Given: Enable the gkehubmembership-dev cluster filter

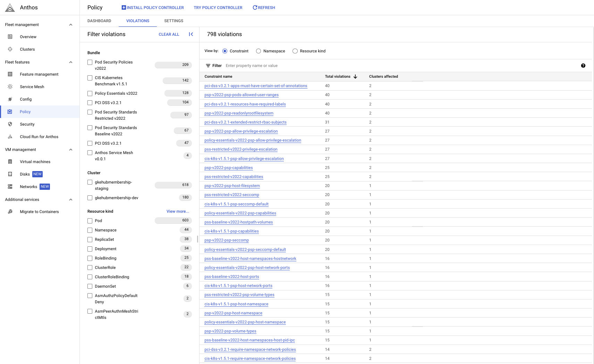Looking at the screenshot, I should 90,198.
